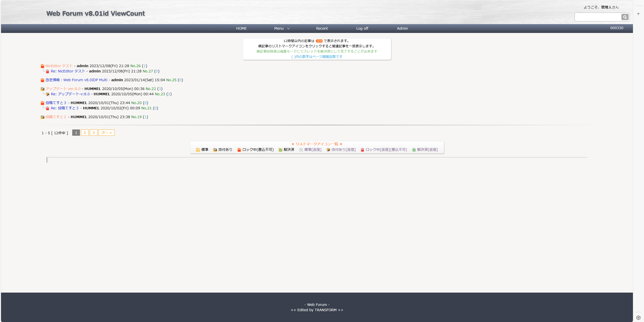Go to the Admin menu item

tap(402, 28)
